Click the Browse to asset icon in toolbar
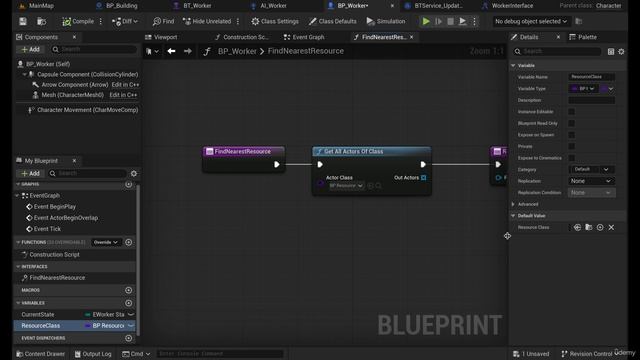The image size is (640, 360). (x=41, y=21)
